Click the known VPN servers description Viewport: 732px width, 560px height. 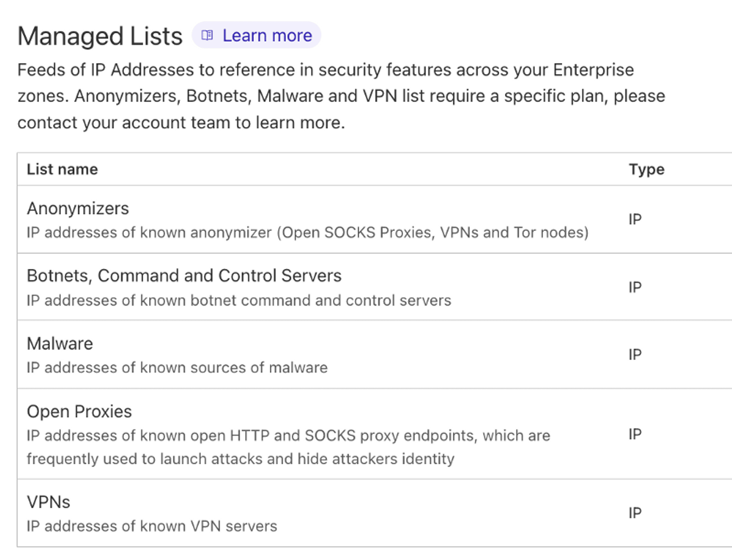pyautogui.click(x=152, y=526)
